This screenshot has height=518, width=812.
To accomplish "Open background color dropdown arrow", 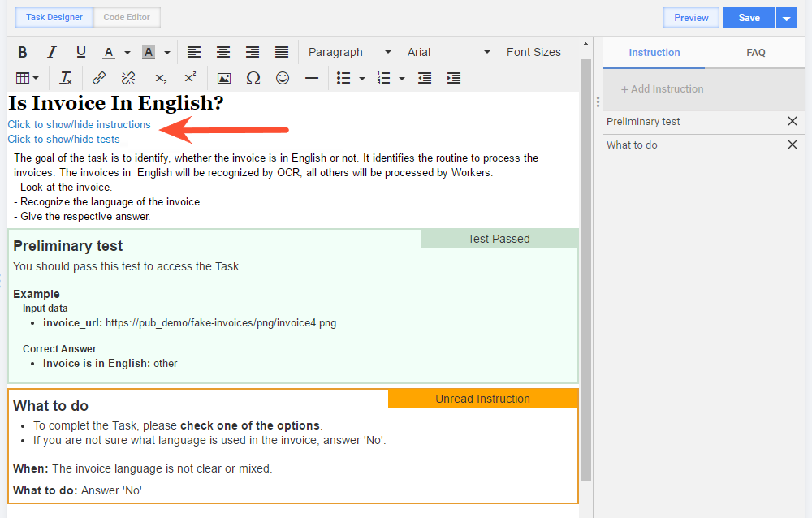I will click(166, 52).
